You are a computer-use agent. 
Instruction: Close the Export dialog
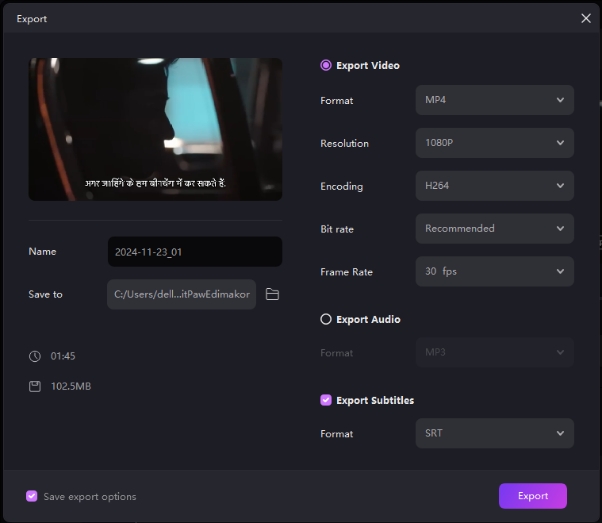click(586, 18)
